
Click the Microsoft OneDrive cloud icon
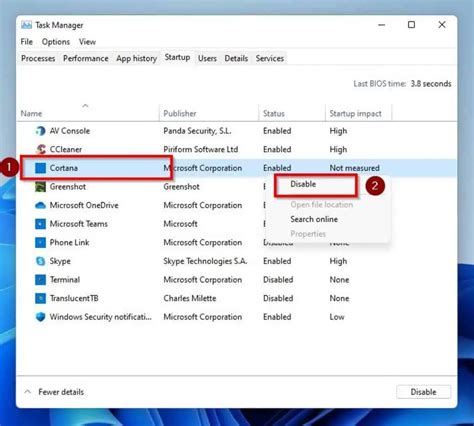click(40, 205)
